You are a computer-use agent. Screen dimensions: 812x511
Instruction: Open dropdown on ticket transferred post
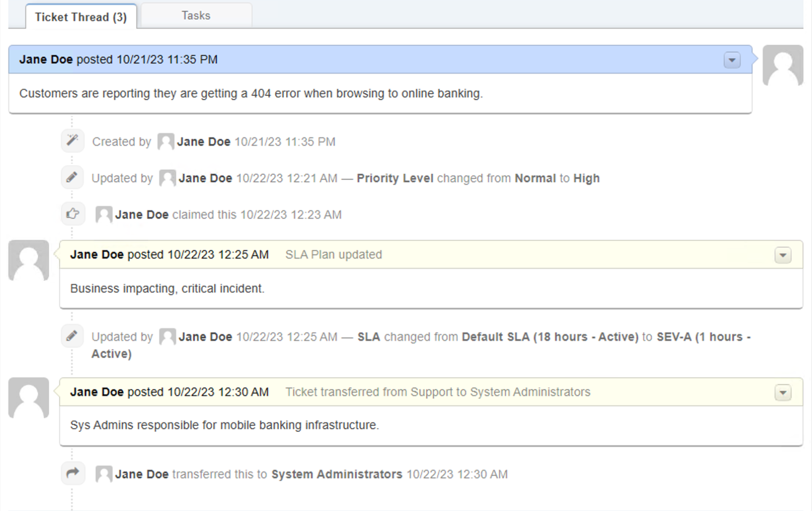[x=782, y=393]
